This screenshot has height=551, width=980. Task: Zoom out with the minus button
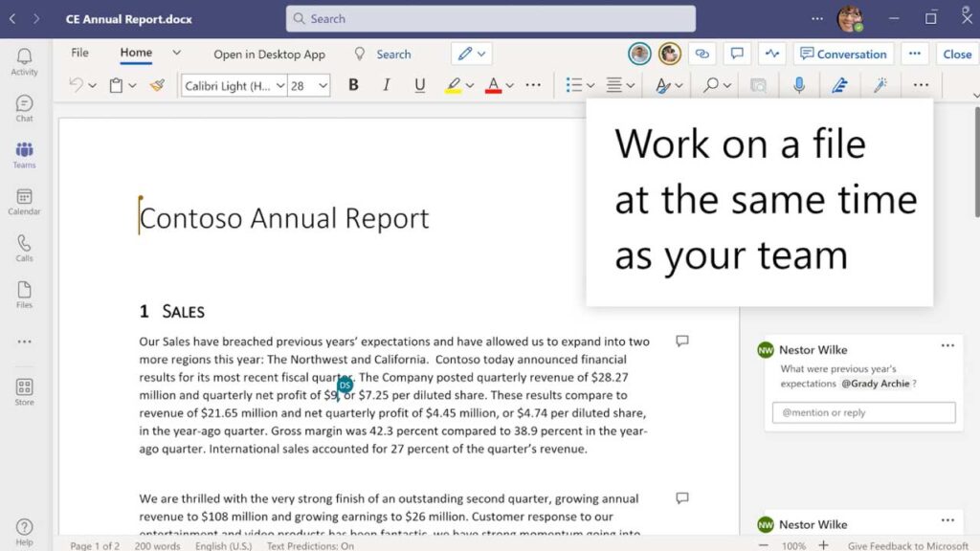[763, 545]
